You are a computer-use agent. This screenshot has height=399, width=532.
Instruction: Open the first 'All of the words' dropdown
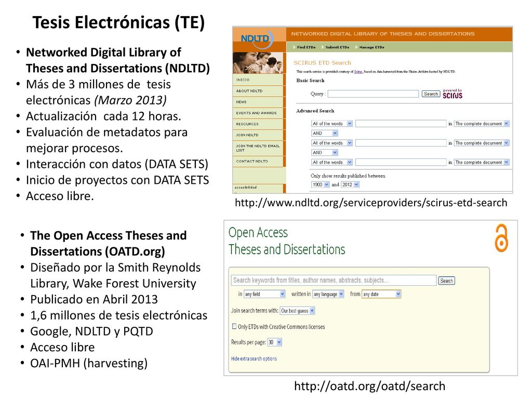click(332, 124)
